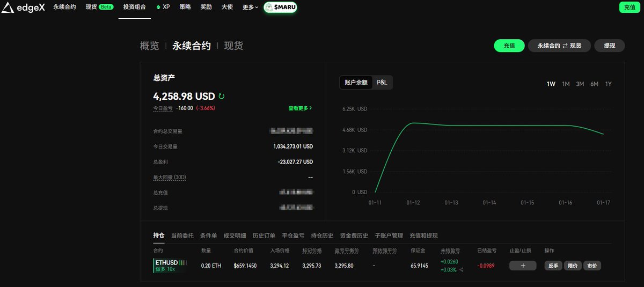The height and width of the screenshot is (287, 644).
Task: Open the 成交明细 tab
Action: point(235,236)
